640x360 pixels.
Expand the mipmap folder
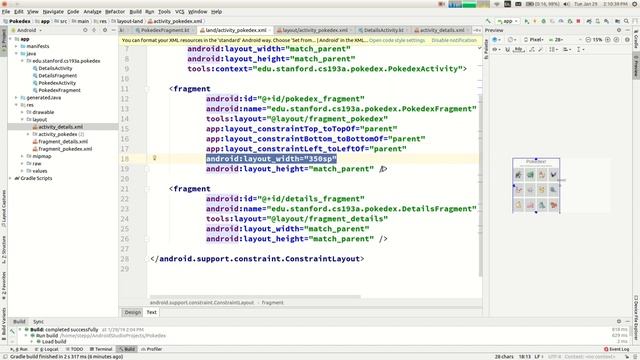[x=22, y=156]
